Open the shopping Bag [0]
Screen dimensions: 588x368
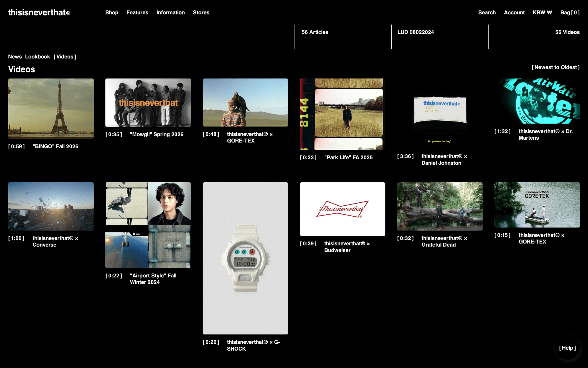570,12
